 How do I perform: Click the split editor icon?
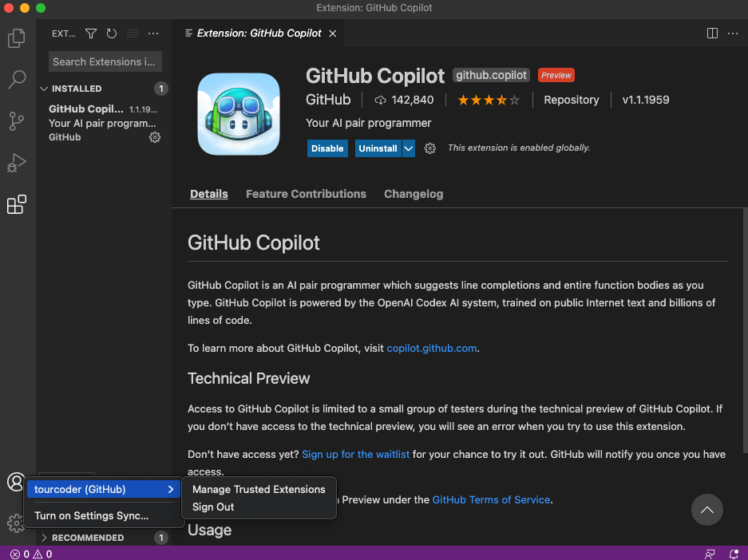coord(711,34)
